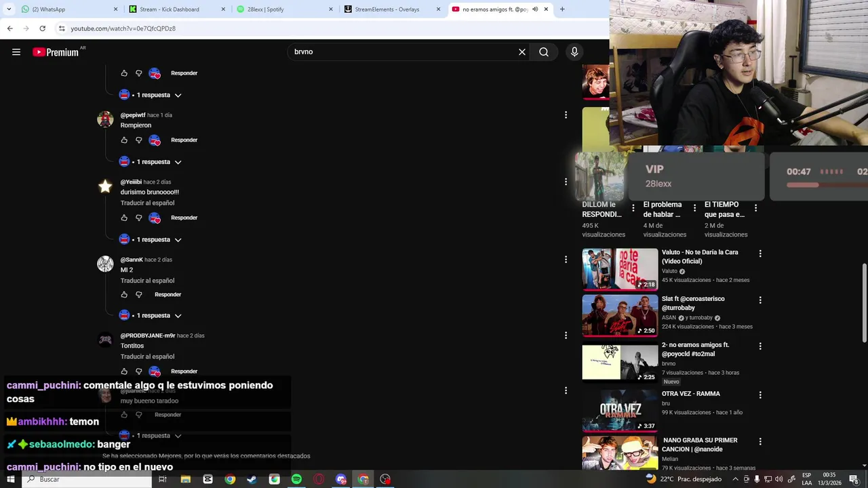Switch to StreamElements Overlays tab
Screen dimensions: 868x488
coord(392,9)
